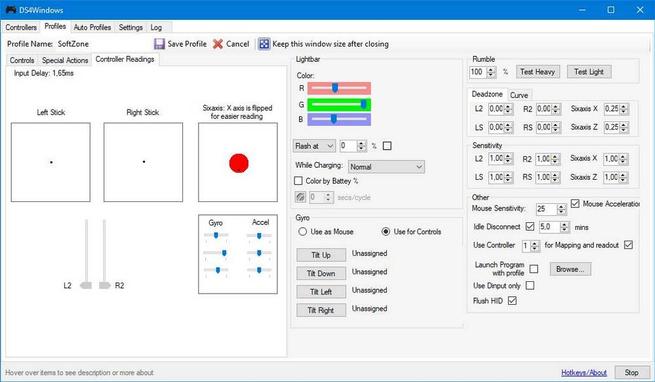
Task: Open the Special Actions tab
Action: 65,60
